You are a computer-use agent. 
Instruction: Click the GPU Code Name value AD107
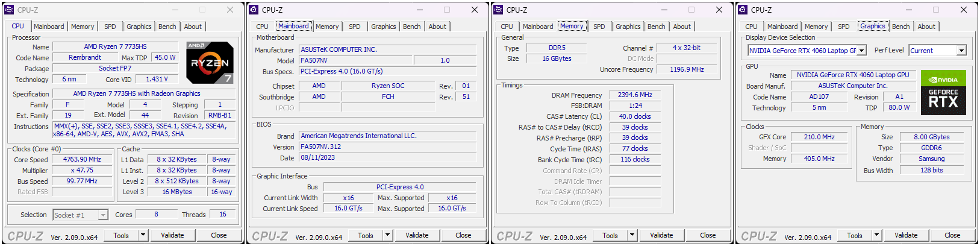pos(819,97)
